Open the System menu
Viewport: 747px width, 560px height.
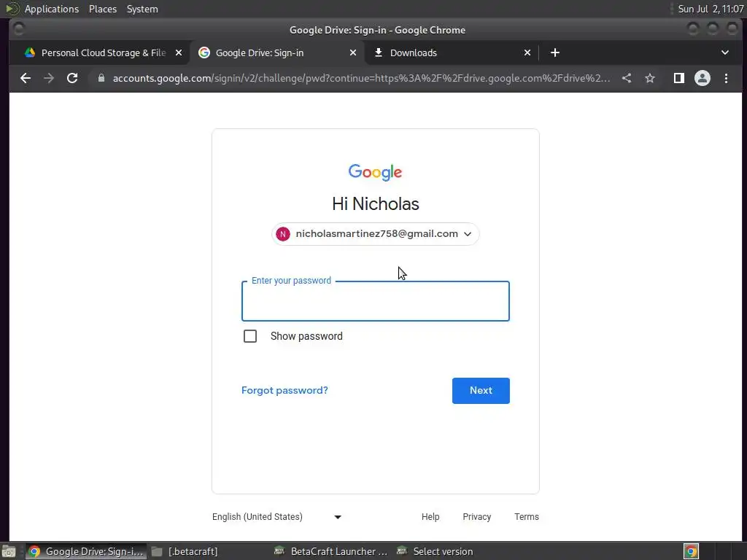pos(142,9)
